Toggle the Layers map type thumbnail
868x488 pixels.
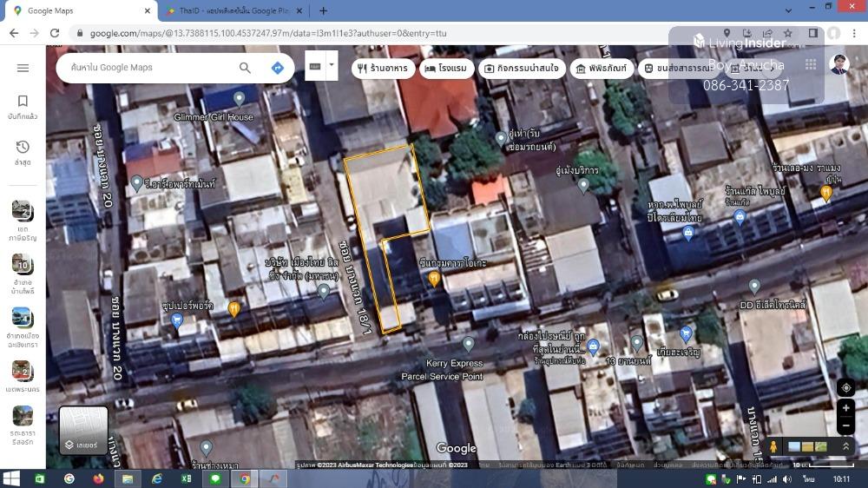pos(83,431)
